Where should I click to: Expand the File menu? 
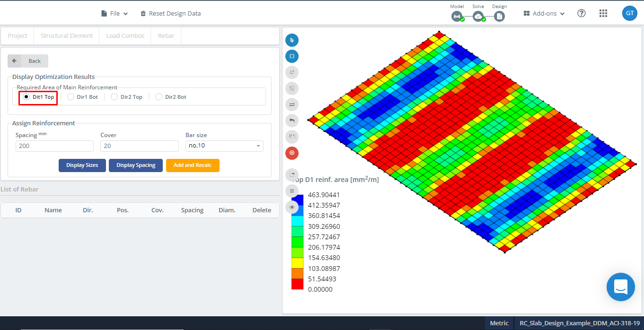coord(114,13)
